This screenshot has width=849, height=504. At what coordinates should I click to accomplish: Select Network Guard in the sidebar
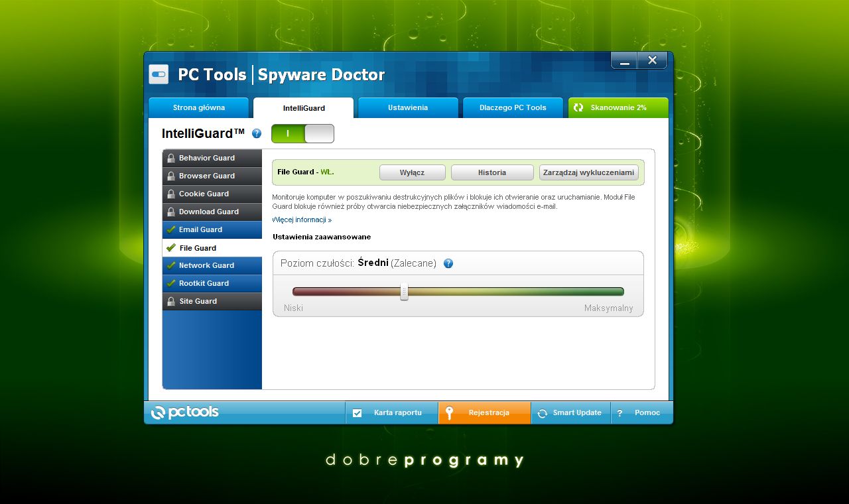212,265
